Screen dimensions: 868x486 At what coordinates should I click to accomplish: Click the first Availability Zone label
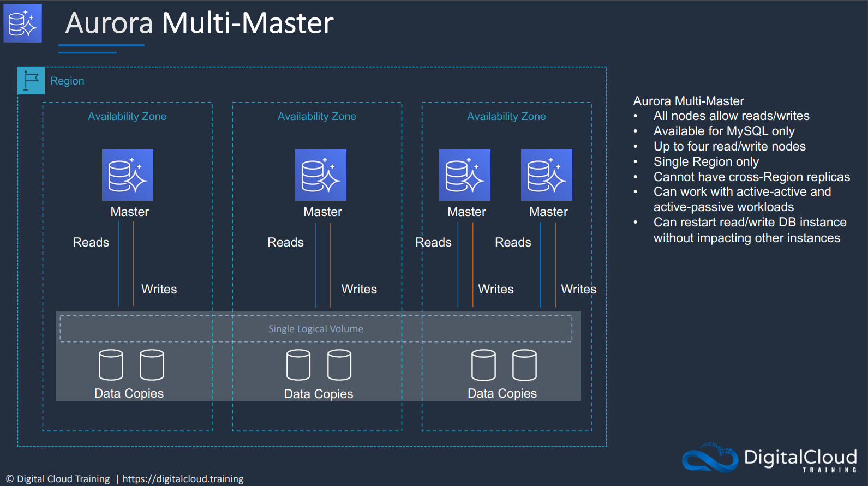click(x=127, y=116)
